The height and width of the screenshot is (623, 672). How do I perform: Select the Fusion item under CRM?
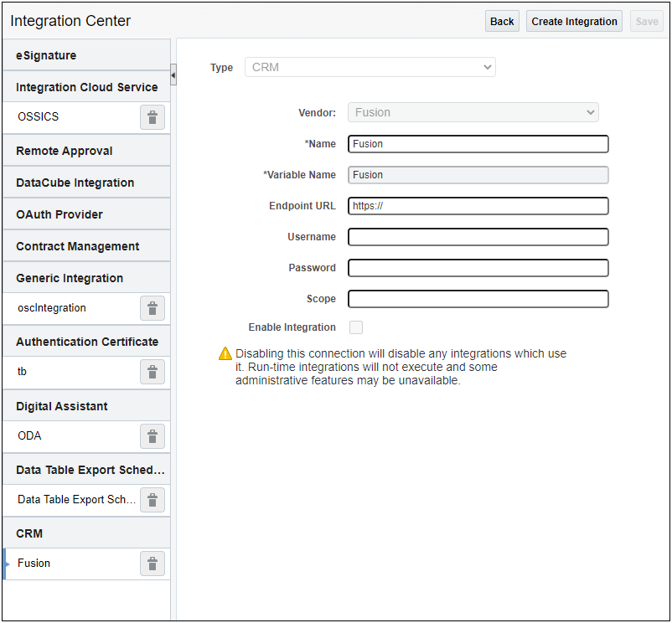[34, 564]
